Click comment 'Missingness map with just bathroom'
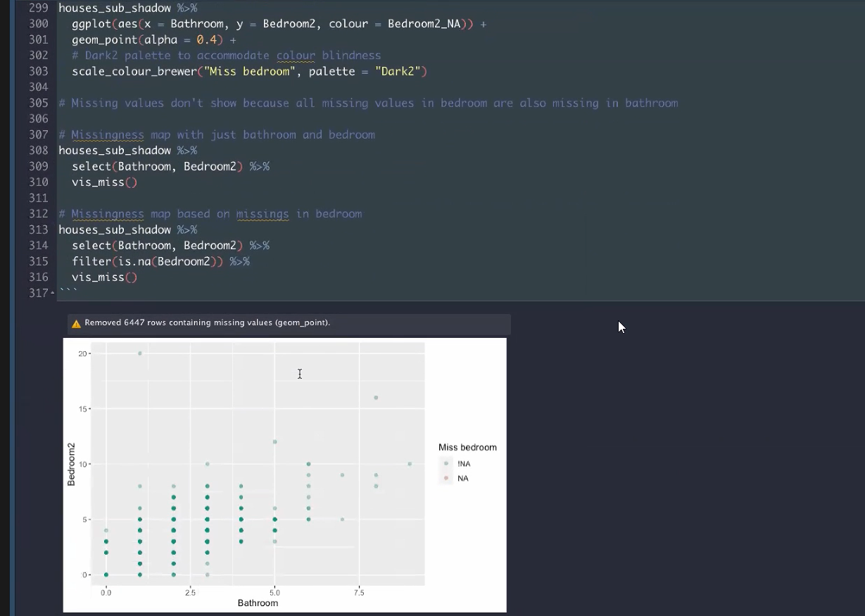The image size is (865, 616). [217, 134]
